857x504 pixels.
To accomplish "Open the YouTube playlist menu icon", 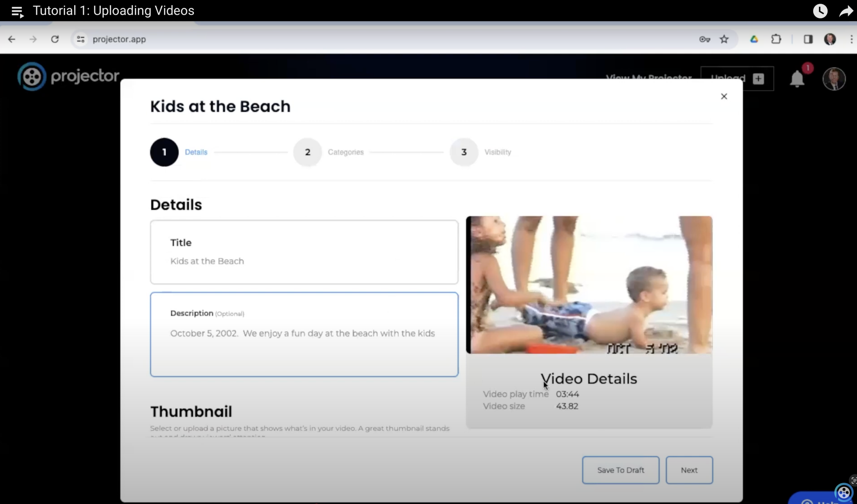I will coord(17,12).
